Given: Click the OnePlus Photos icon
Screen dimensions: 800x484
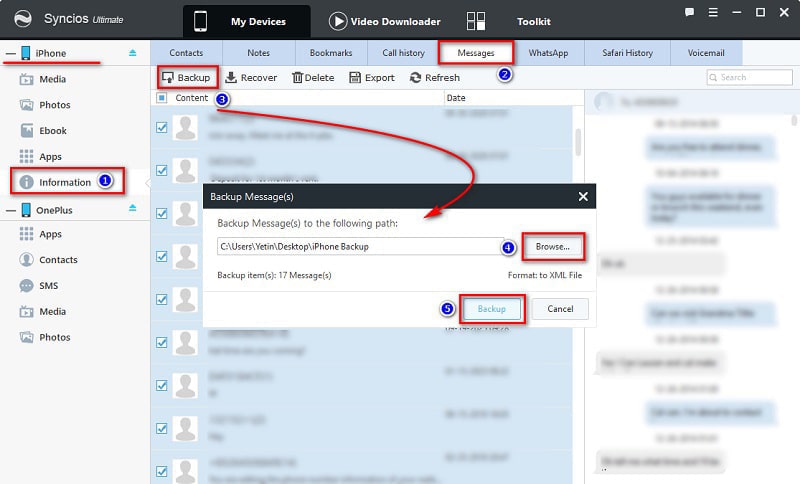Looking at the screenshot, I should point(26,337).
